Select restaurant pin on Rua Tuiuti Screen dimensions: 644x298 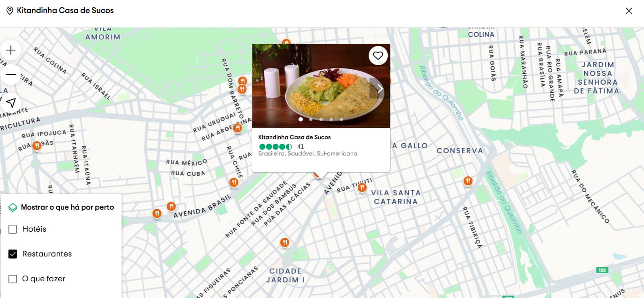pos(362,187)
